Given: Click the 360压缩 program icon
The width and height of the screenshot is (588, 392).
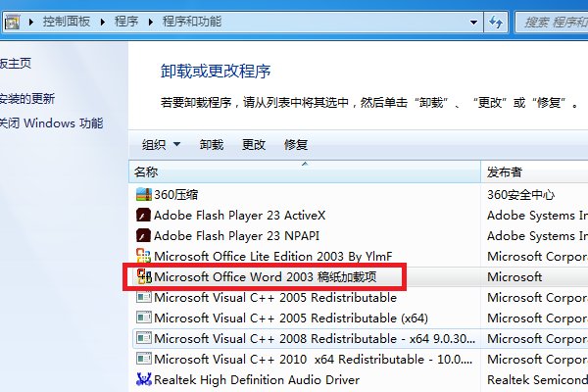Looking at the screenshot, I should pos(144,194).
